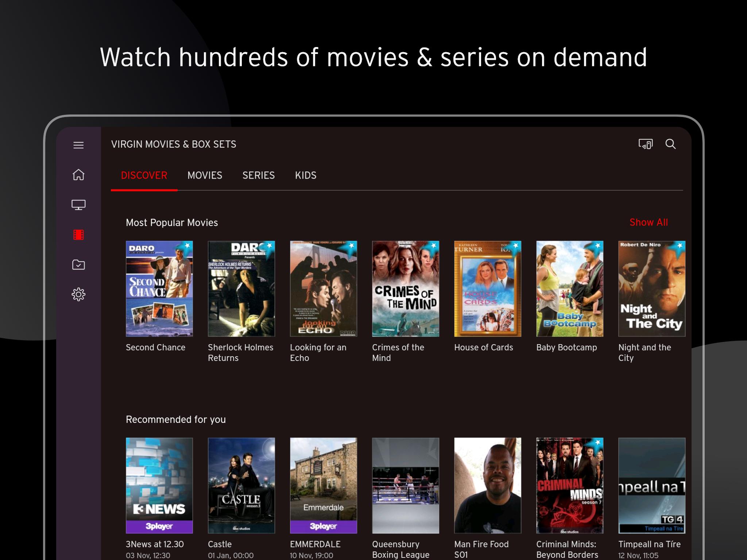The image size is (747, 560).
Task: Open the Series tab
Action: 258,175
